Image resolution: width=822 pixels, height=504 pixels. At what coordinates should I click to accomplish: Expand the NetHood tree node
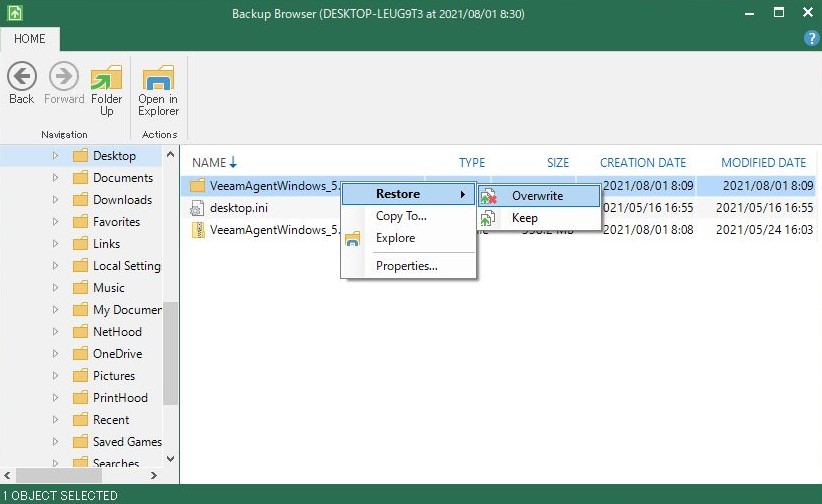55,332
